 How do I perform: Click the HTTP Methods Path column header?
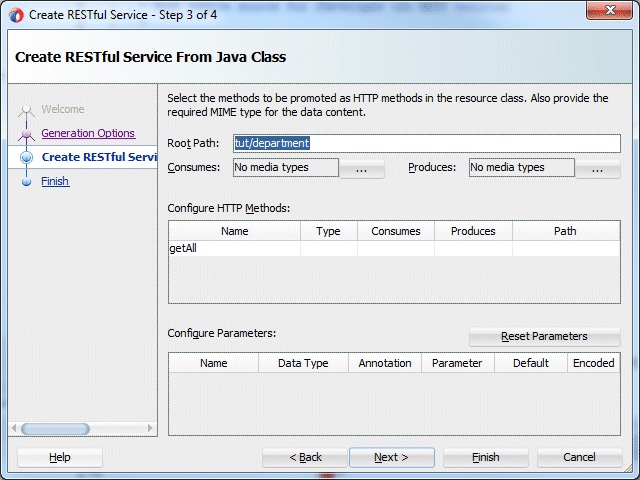[567, 231]
